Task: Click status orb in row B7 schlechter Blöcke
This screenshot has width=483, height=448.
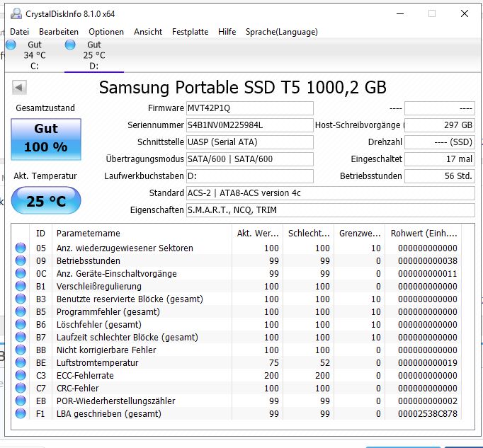Action: point(21,337)
